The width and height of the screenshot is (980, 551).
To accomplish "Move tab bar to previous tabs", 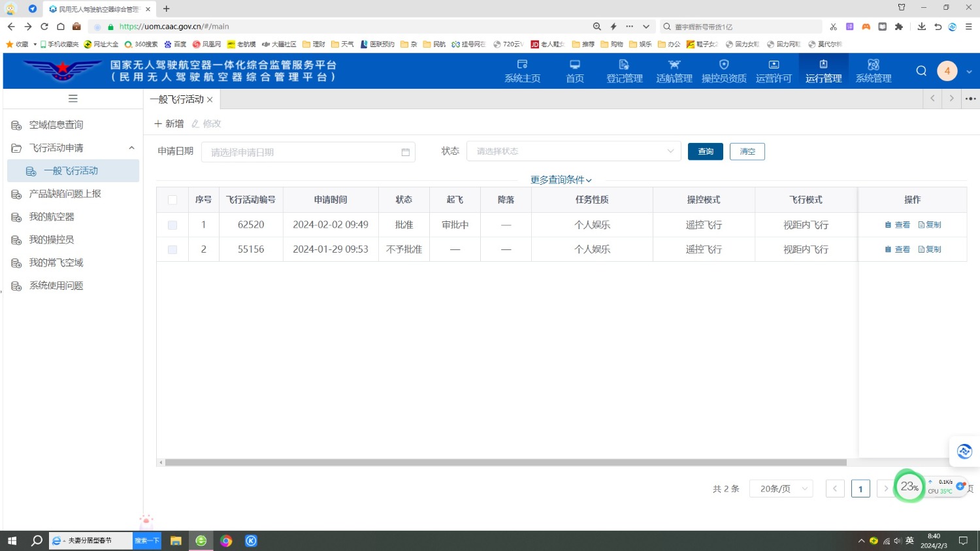I will pos(932,99).
